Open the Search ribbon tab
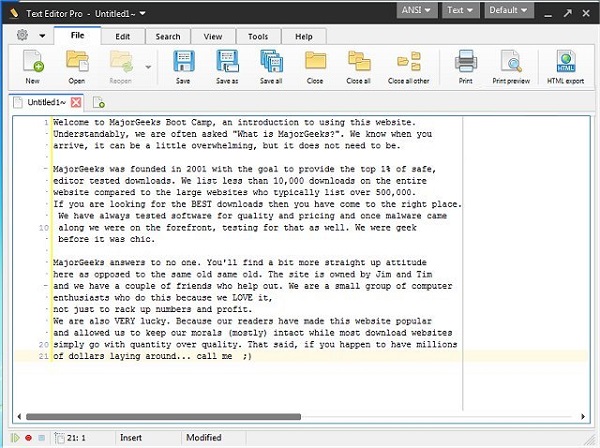Viewport: 600px width, 448px height. click(168, 37)
